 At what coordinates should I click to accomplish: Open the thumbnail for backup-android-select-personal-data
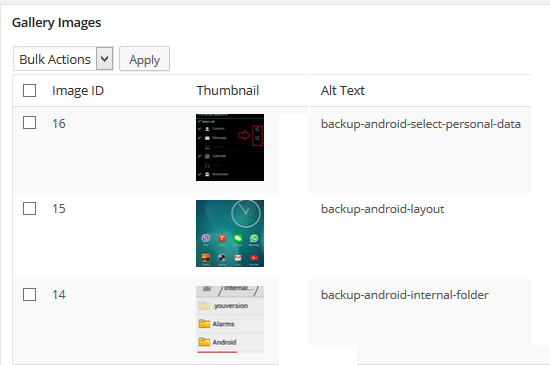(230, 147)
